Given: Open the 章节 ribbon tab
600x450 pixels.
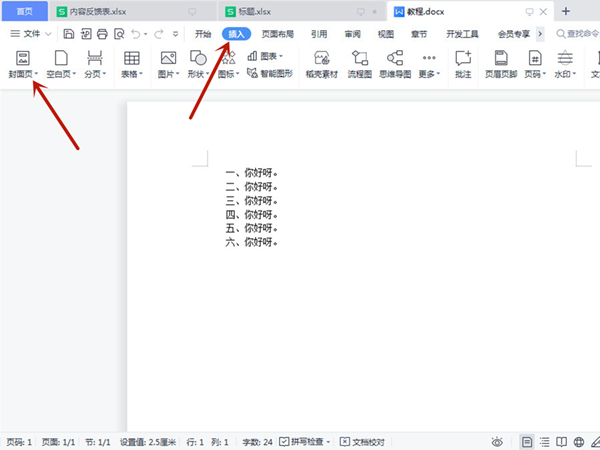Looking at the screenshot, I should point(419,34).
